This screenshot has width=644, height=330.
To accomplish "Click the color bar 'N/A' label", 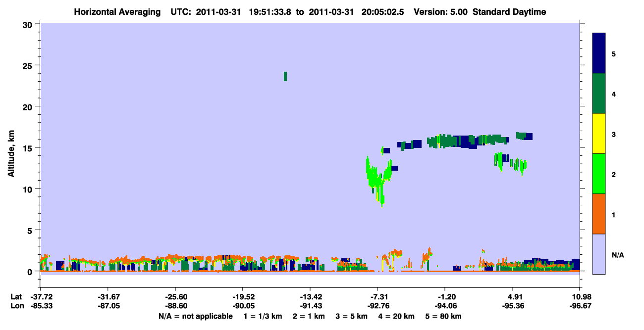I will (x=617, y=254).
